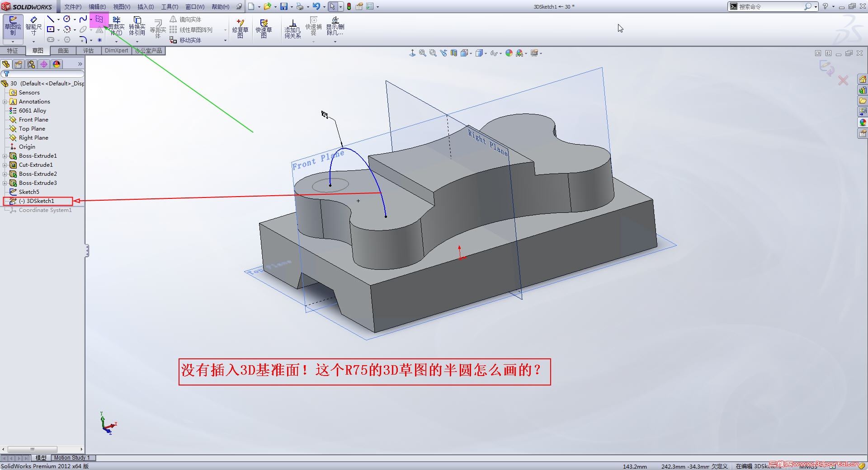Click Smart Dimension (智能尺寸)
Screen dimensions: 868x470
(x=33, y=26)
